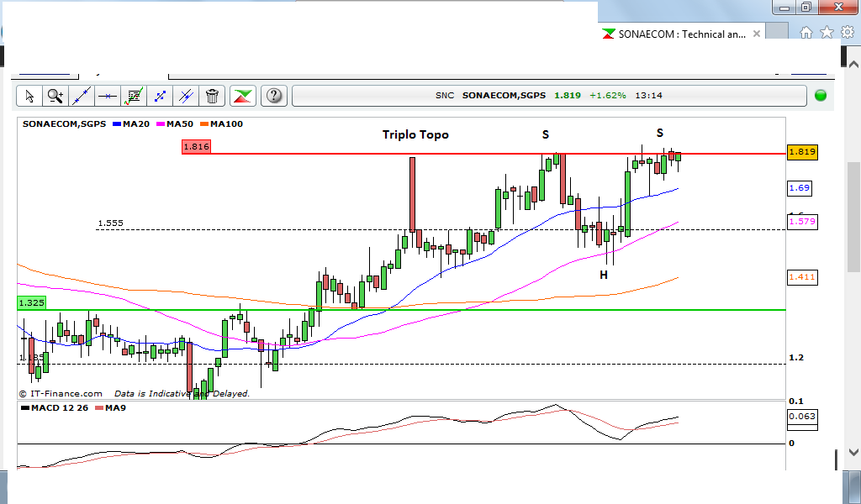Open the browser settings gear menu

tap(847, 33)
